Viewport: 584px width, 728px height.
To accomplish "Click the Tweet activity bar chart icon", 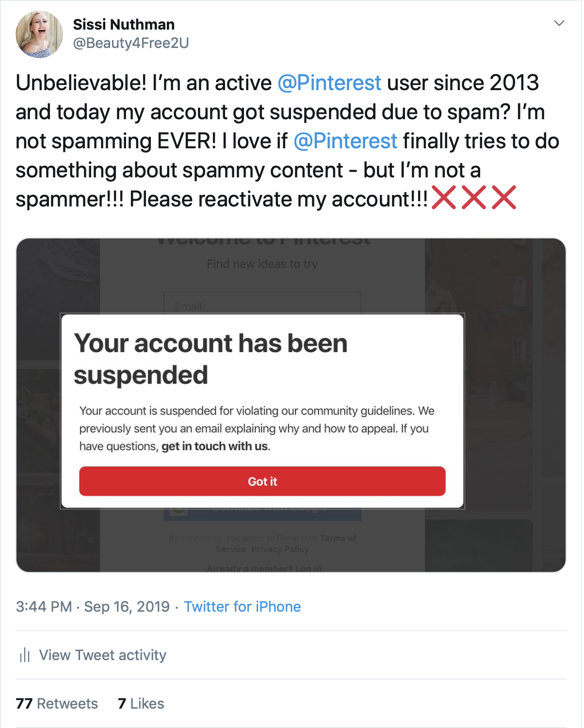I will tap(25, 655).
